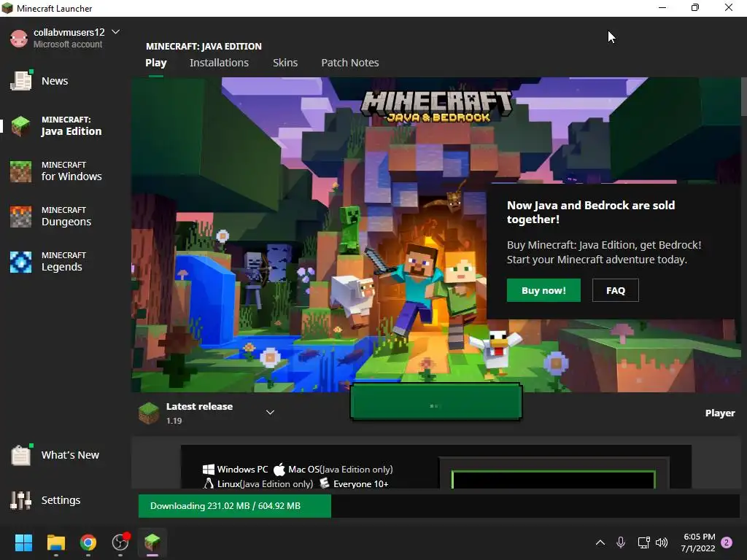The height and width of the screenshot is (560, 747).
Task: Show hidden system tray icons
Action: [600, 542]
